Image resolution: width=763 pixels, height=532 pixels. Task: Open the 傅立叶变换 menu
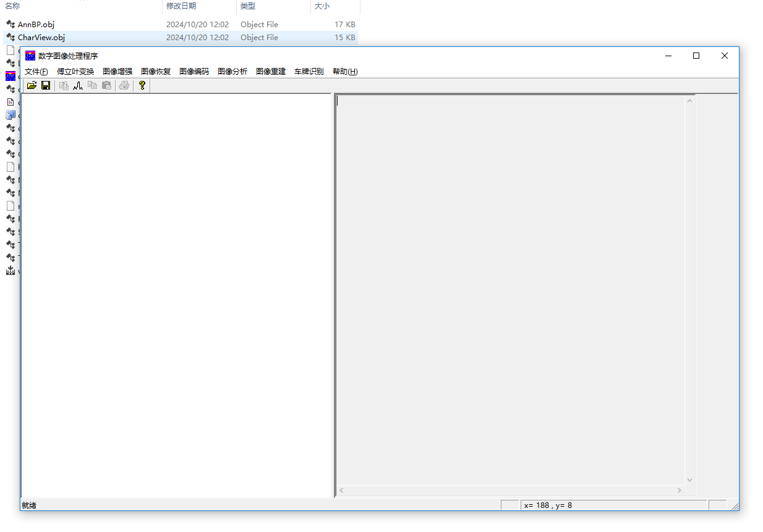[x=75, y=72]
